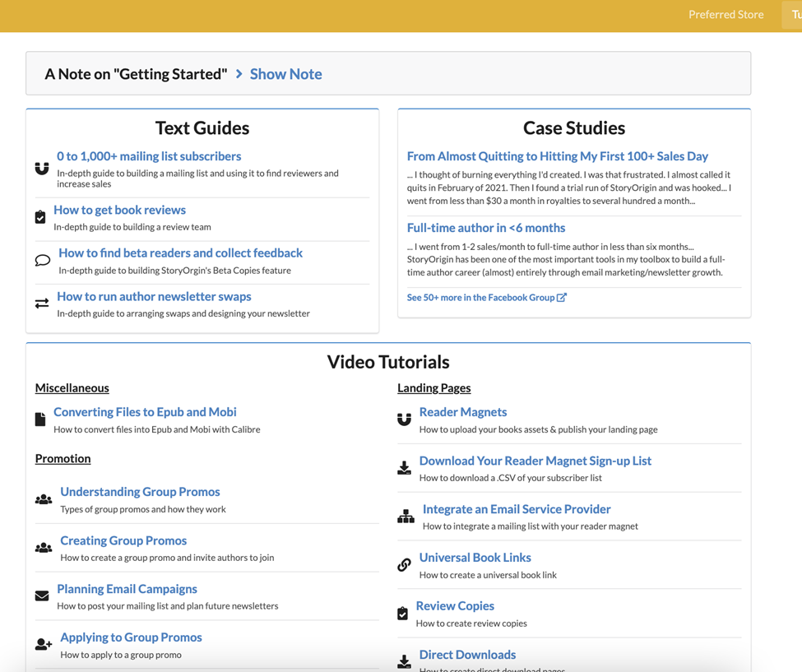This screenshot has width=802, height=672.
Task: Click Show Note link
Action: pyautogui.click(x=286, y=74)
